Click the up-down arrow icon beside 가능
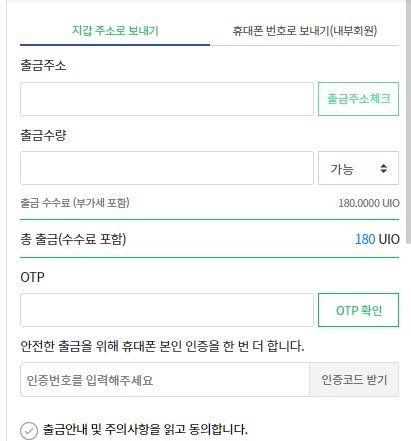This screenshot has height=441, width=411. (x=384, y=168)
